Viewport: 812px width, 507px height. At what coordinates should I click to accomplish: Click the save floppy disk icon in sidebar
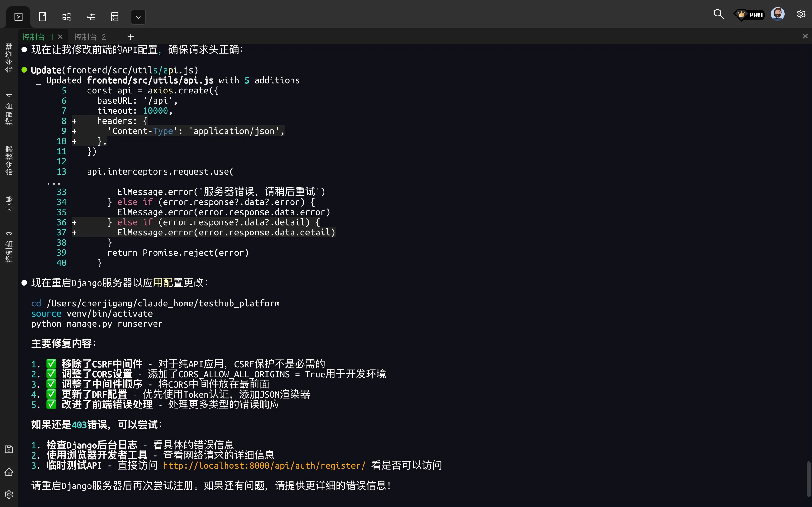[9, 449]
